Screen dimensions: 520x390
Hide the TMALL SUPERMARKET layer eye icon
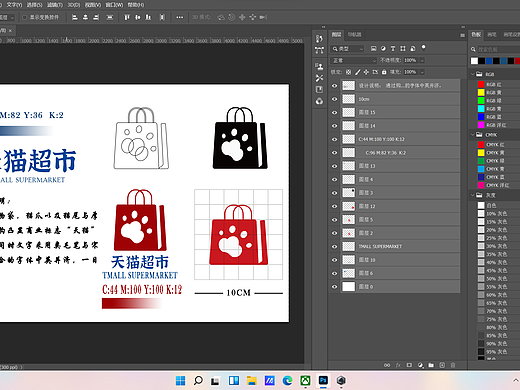click(x=335, y=246)
